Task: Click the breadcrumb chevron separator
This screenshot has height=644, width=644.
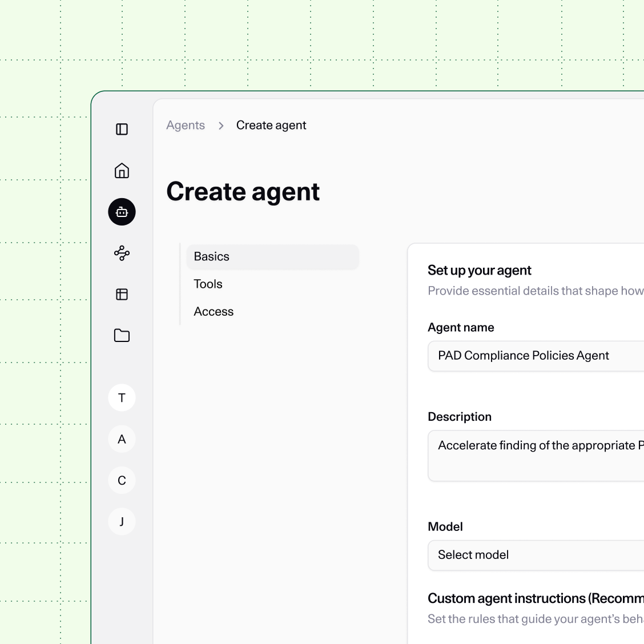Action: tap(221, 126)
